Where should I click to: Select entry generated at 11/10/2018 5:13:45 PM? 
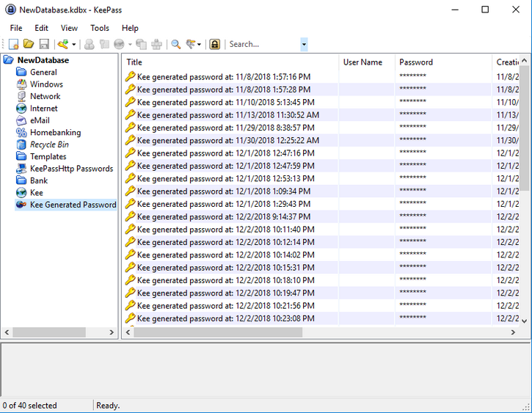(x=225, y=103)
